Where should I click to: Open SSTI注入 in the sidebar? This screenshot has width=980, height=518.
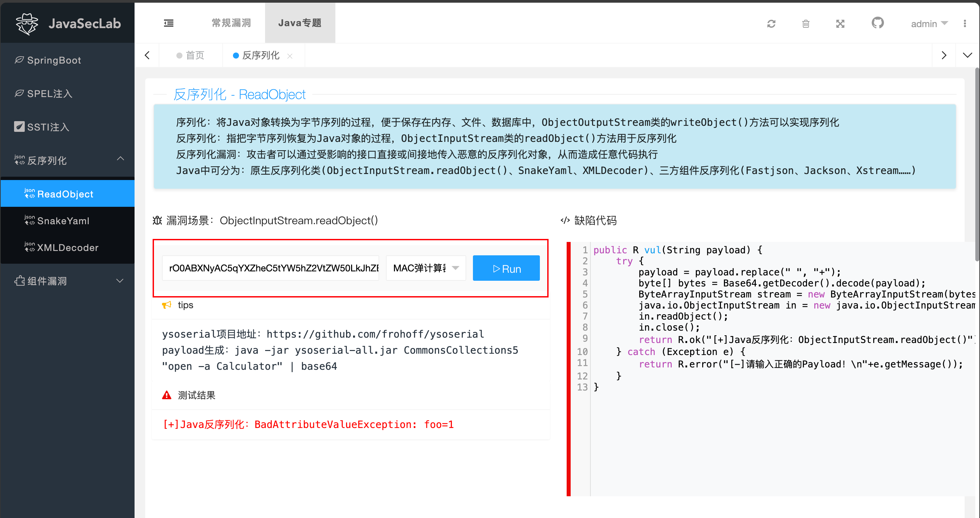pos(67,126)
